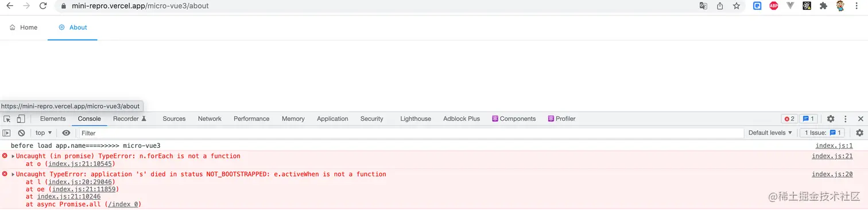
Task: Activate the inspect element picker tool
Action: [x=7, y=119]
